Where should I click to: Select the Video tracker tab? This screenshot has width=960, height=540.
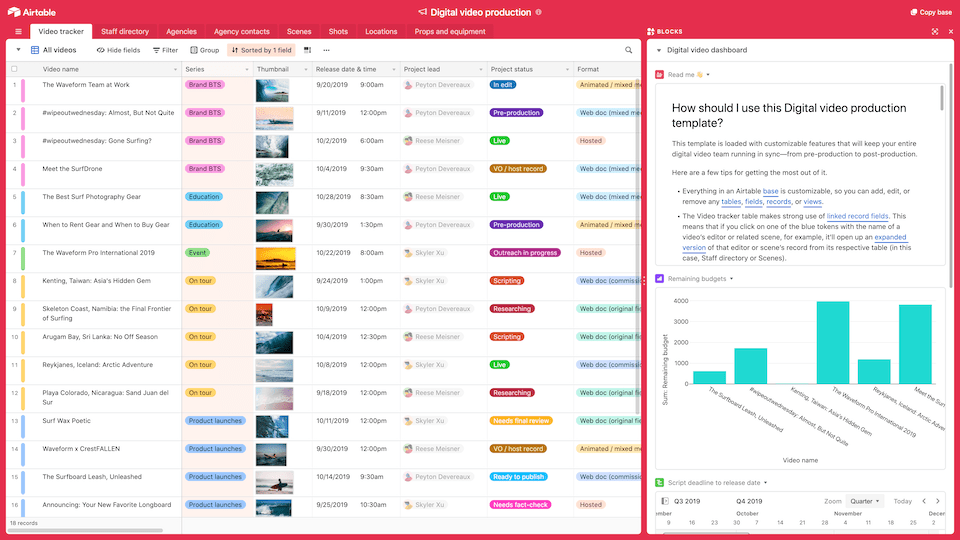(61, 31)
